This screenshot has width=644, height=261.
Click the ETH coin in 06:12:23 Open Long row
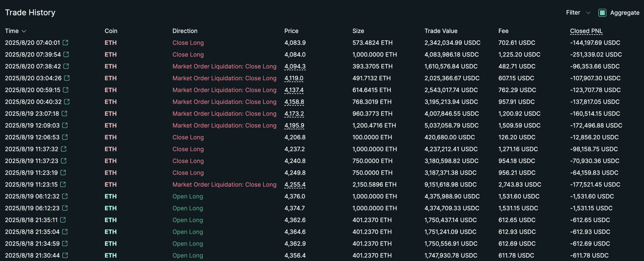click(110, 208)
